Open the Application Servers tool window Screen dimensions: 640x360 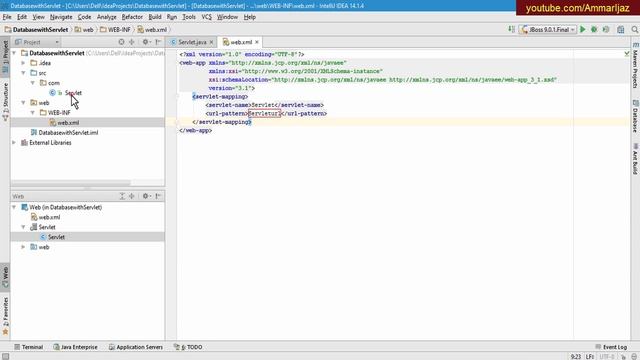[x=136, y=347]
